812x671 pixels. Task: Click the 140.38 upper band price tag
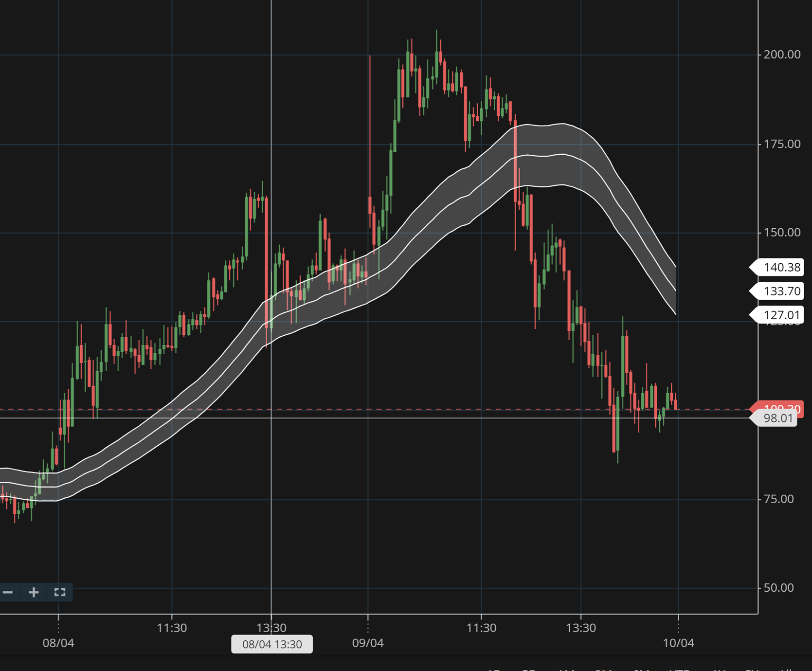(778, 267)
